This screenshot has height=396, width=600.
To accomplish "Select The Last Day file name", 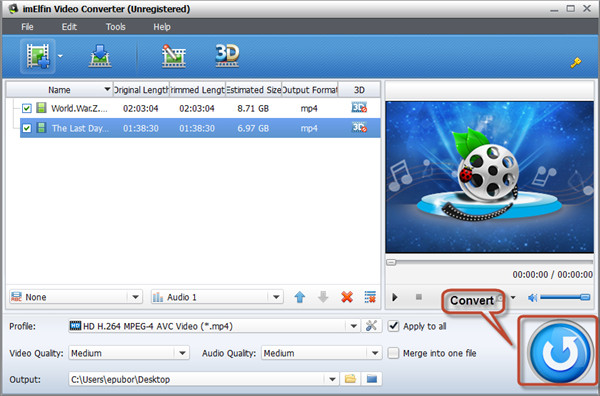I will pos(80,128).
